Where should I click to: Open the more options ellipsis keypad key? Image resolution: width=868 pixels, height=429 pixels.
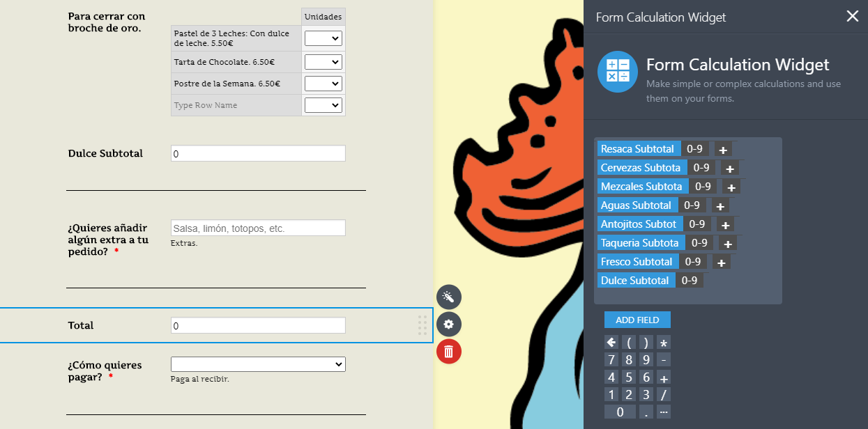click(x=664, y=412)
